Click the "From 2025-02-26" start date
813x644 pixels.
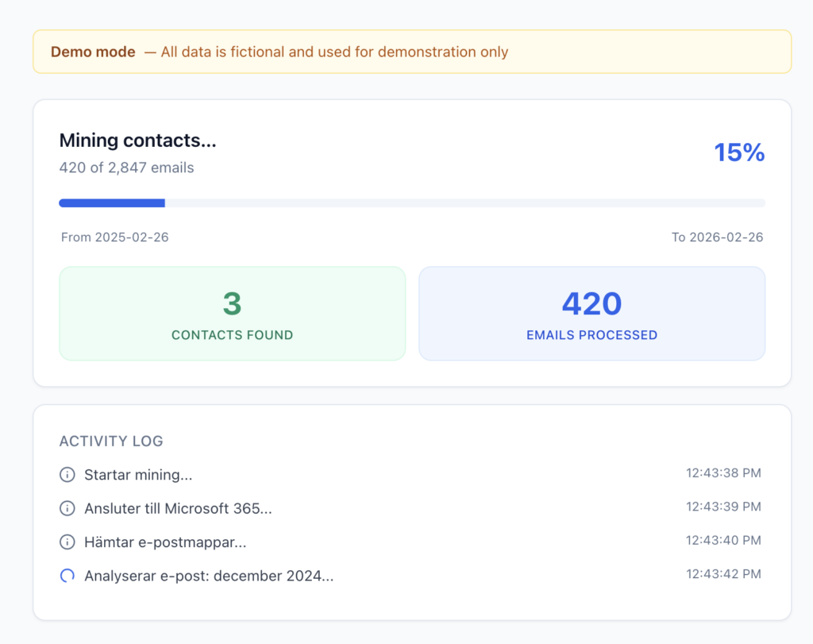(115, 237)
